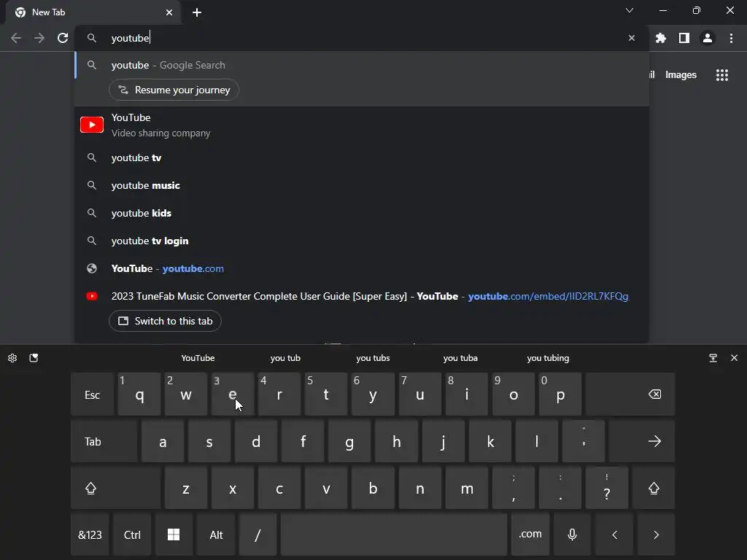Choose the 'youtube music' suggestion

(x=362, y=185)
